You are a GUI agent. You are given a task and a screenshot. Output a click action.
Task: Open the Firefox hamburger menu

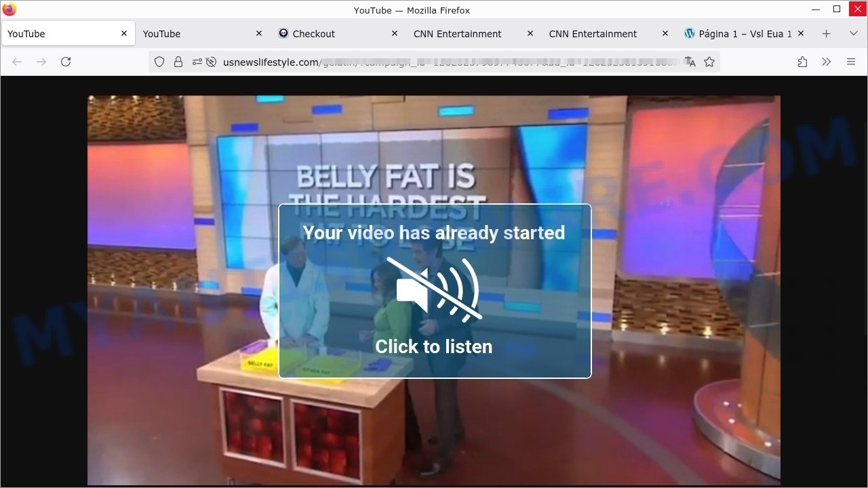(x=851, y=62)
